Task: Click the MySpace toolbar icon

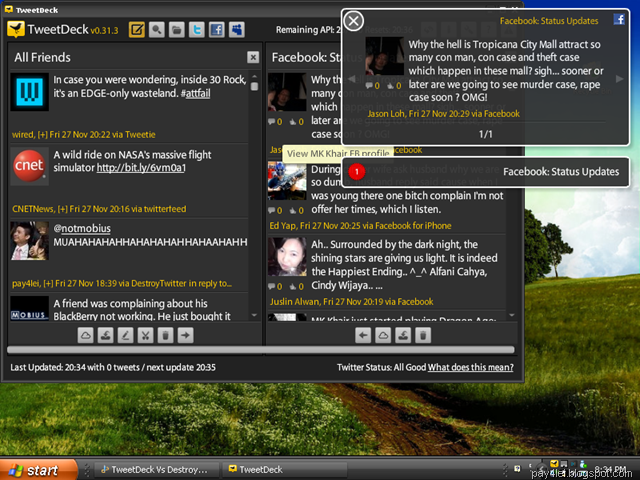Action: pyautogui.click(x=237, y=30)
